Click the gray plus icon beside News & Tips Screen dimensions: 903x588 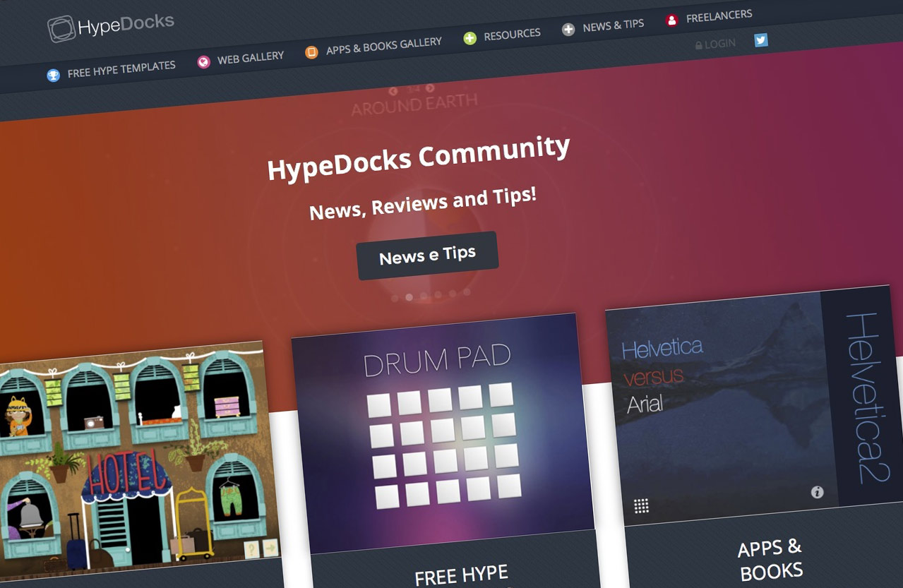pyautogui.click(x=568, y=29)
